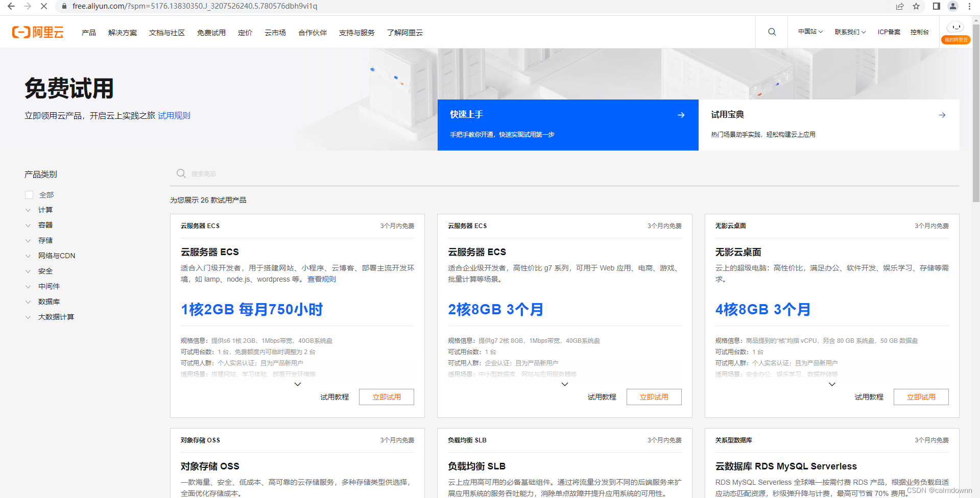The width and height of the screenshot is (980, 498).
Task: Click 立即试用 on 无影云桌面 card
Action: (x=921, y=397)
